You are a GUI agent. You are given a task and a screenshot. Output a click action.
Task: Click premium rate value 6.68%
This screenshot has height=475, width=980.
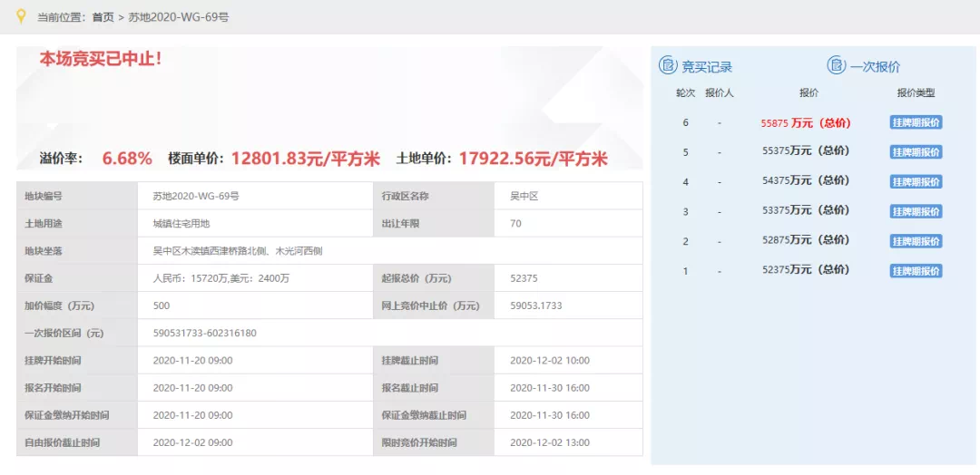128,159
